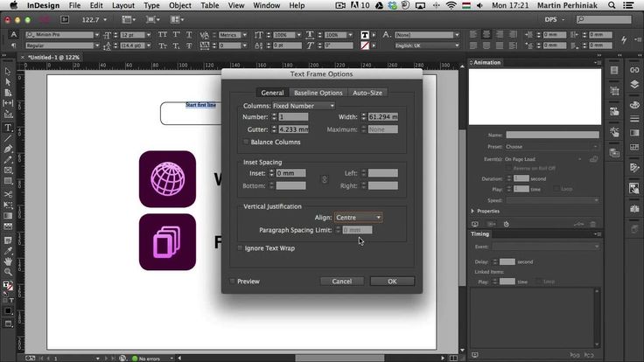
Task: Select the Scissors tool
Action: [8, 194]
